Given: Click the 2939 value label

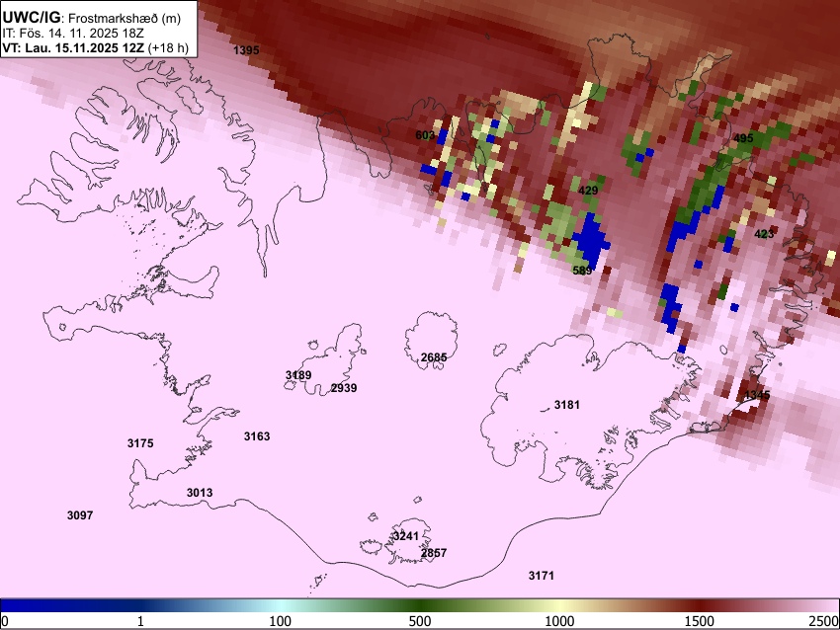Looking at the screenshot, I should click(344, 387).
